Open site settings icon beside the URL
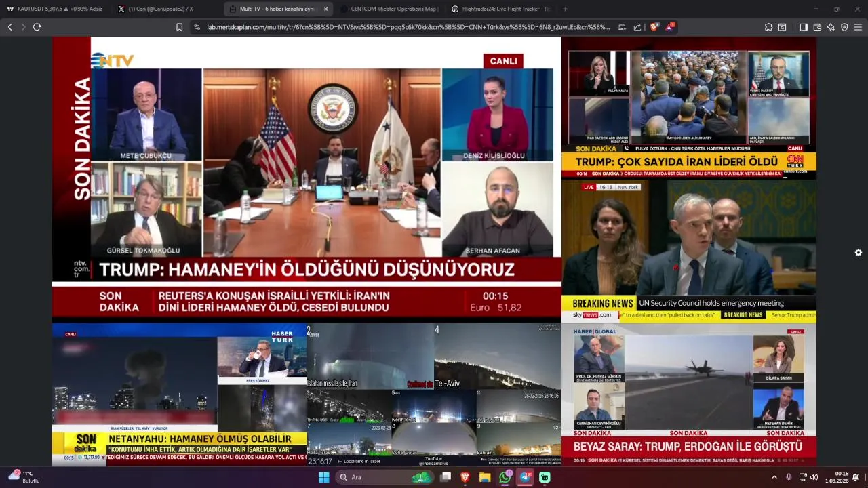Viewport: 868px width, 488px height. (197, 27)
